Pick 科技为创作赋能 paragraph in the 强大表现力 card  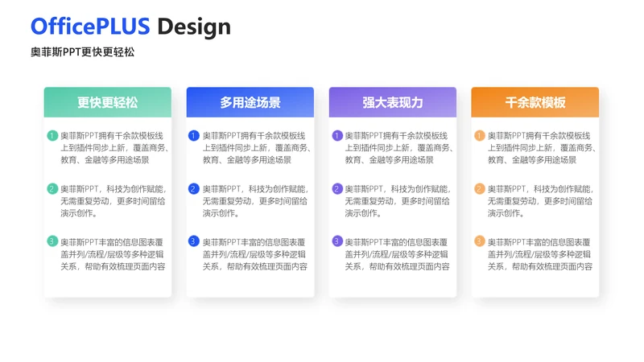[398, 201]
